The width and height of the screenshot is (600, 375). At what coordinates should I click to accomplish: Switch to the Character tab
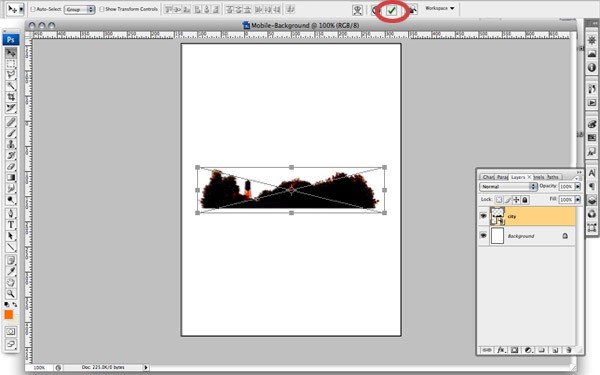point(488,177)
